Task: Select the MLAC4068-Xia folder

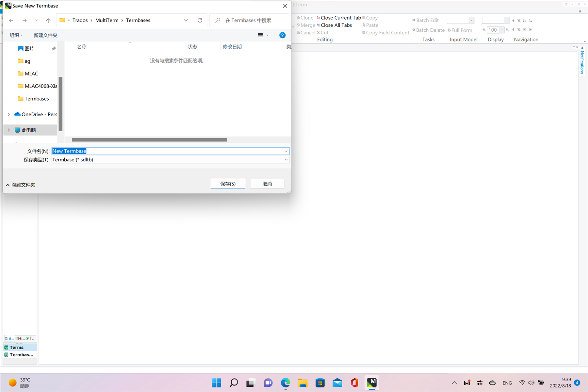Action: (38, 86)
